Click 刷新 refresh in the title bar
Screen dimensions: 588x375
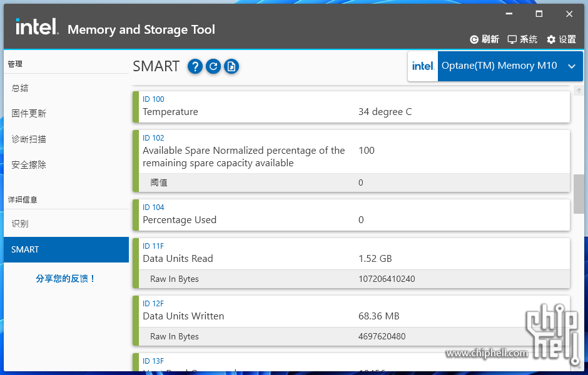coord(484,39)
